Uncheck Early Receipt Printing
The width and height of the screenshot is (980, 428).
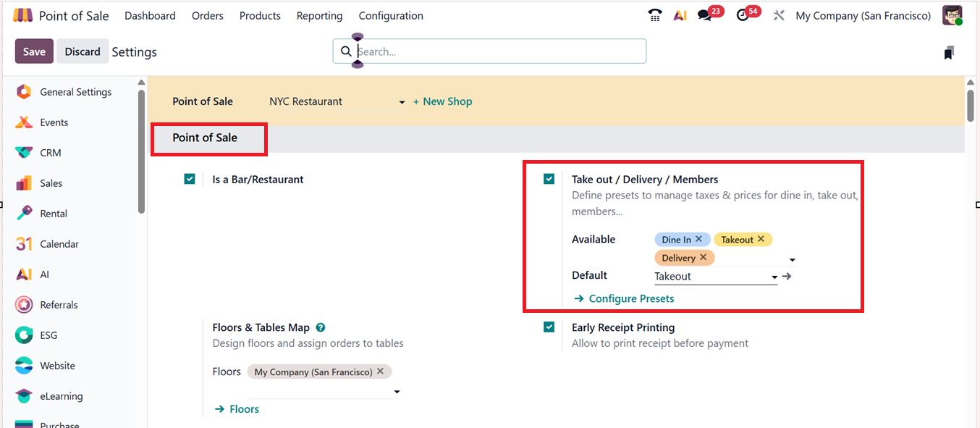point(549,327)
